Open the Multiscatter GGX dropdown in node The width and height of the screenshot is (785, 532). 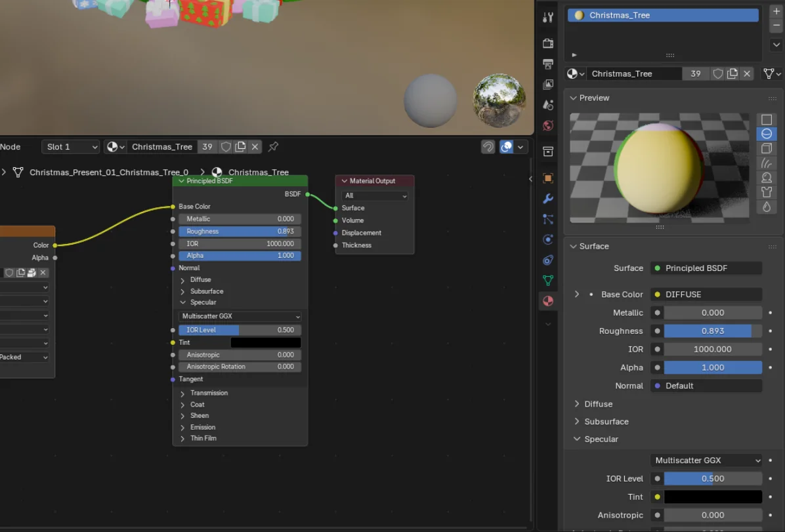240,316
